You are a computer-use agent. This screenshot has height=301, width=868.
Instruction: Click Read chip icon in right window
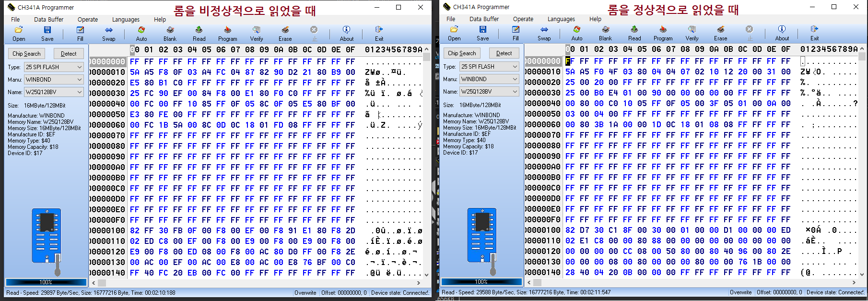coord(634,33)
